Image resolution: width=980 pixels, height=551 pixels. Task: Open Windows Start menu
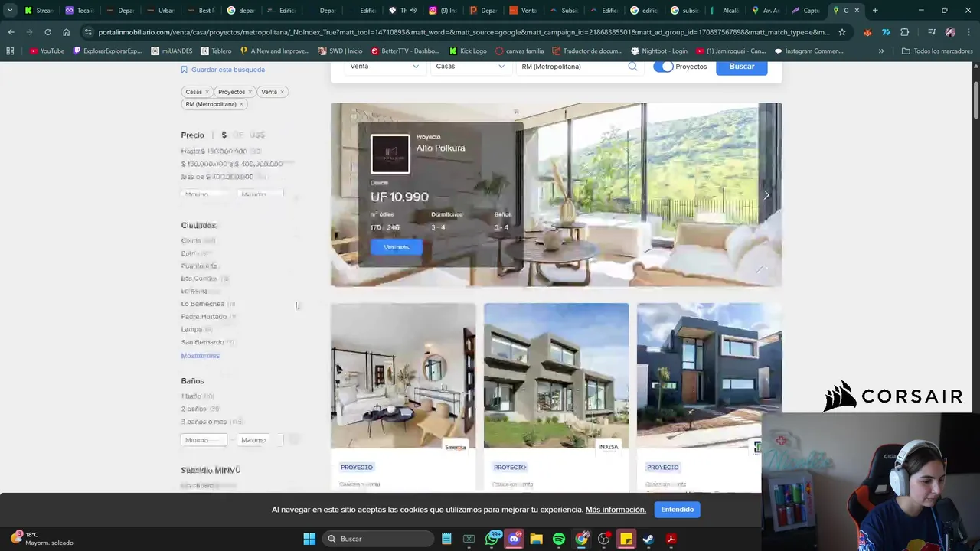point(309,539)
